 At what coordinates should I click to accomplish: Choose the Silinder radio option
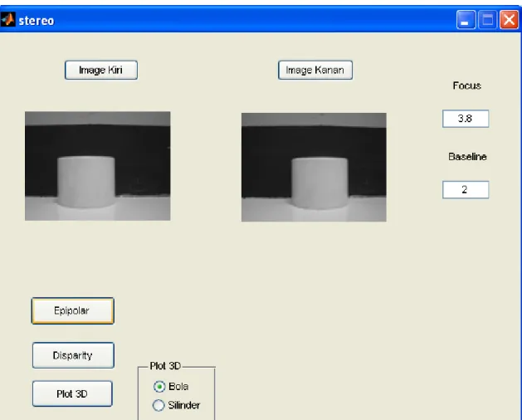[x=159, y=405]
